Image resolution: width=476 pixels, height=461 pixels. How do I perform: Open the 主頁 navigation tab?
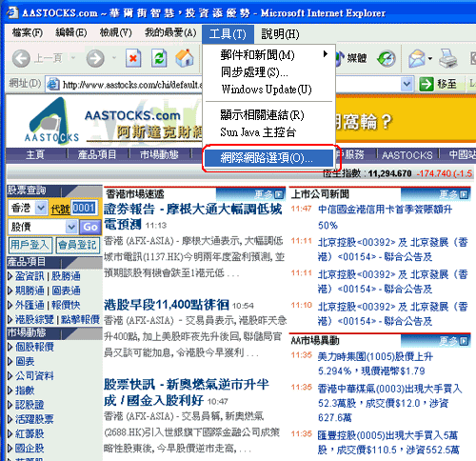pos(35,155)
